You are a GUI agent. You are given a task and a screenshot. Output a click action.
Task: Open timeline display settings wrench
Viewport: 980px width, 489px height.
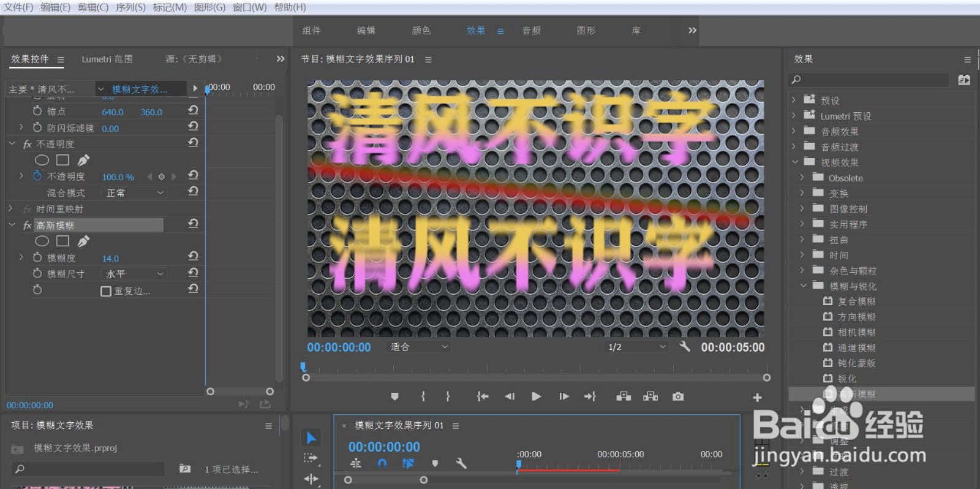pyautogui.click(x=461, y=464)
